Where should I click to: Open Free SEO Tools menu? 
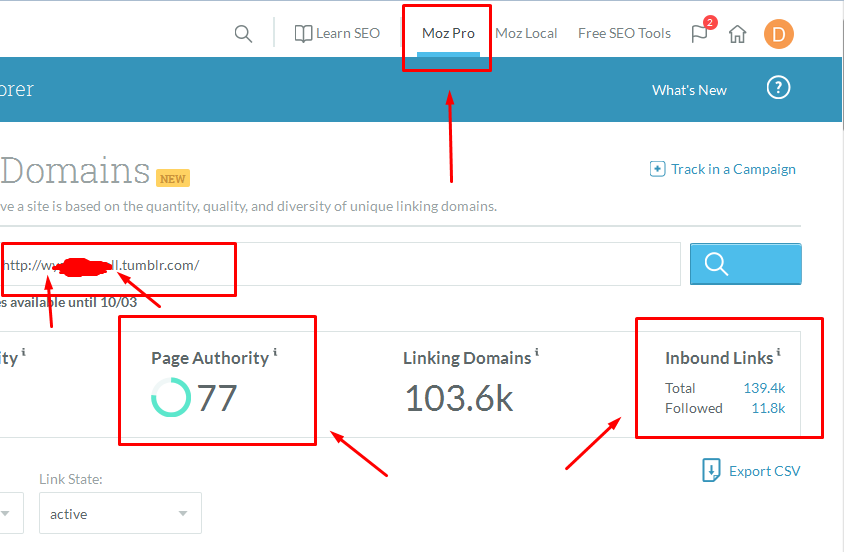coord(624,33)
